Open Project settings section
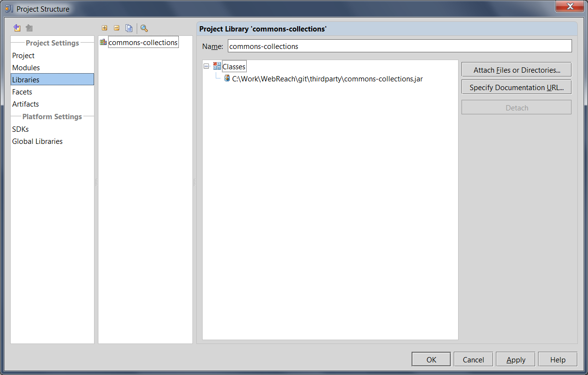 click(23, 56)
